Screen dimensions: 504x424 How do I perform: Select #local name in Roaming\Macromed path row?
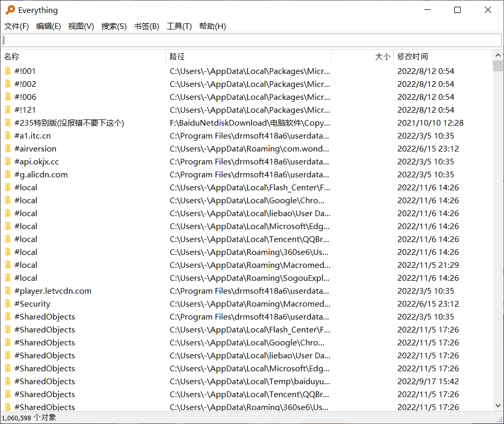click(x=26, y=265)
